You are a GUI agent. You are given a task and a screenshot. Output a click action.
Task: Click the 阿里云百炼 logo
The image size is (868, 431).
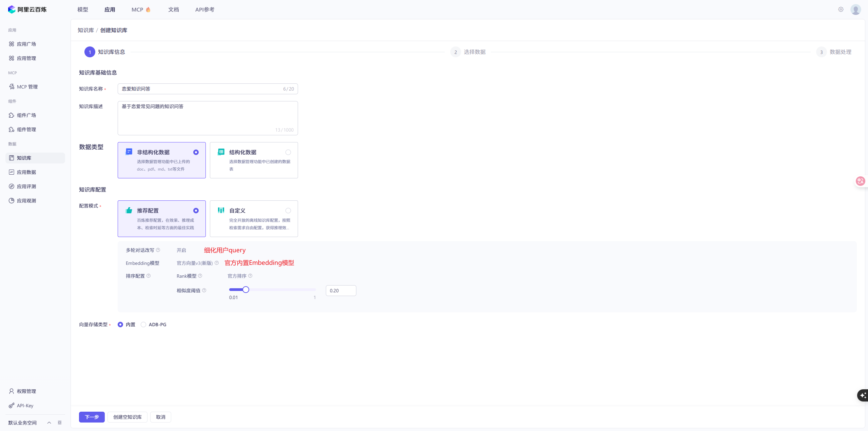27,9
